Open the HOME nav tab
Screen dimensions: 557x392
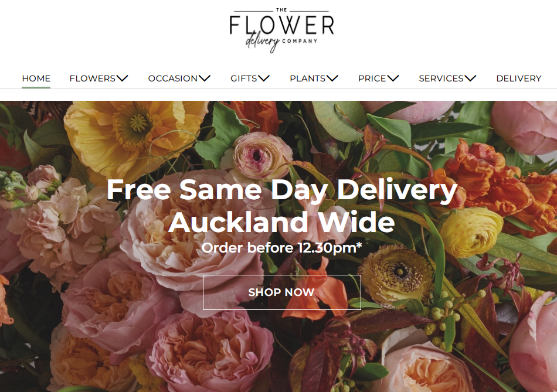[36, 78]
